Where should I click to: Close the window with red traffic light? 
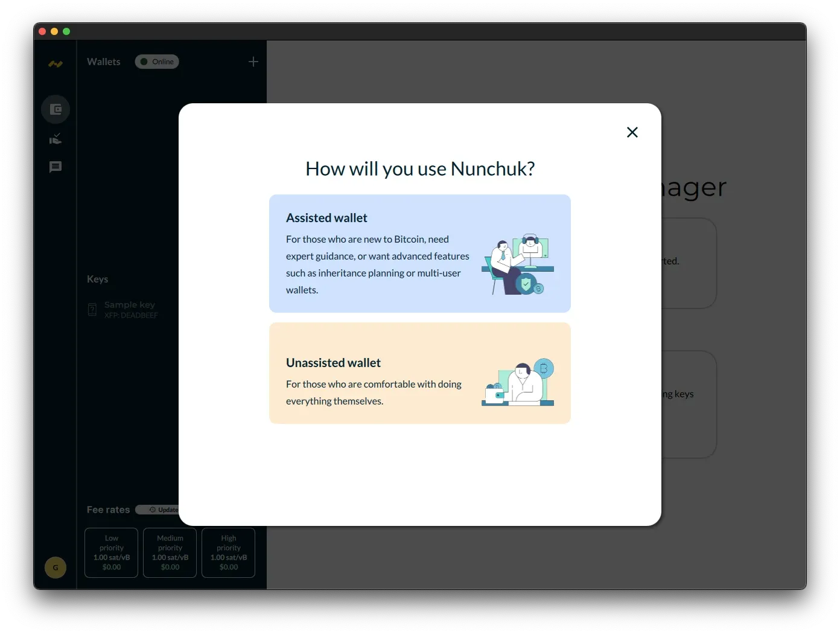42,31
